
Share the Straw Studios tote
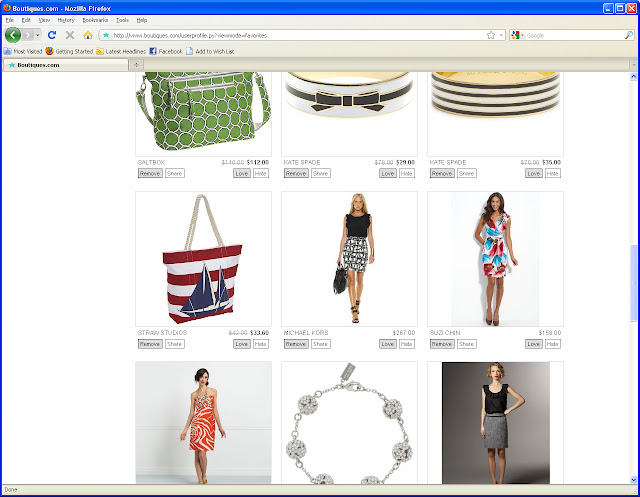[x=175, y=344]
